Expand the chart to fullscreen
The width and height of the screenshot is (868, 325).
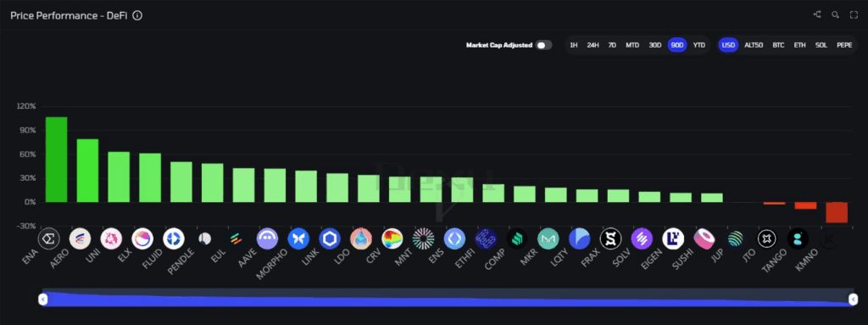click(854, 15)
